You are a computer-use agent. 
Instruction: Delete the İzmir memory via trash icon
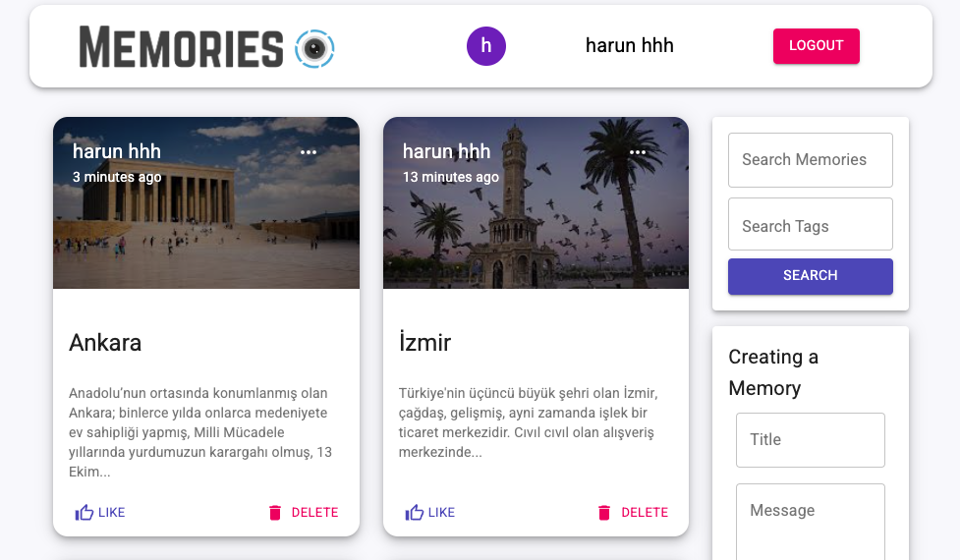point(604,512)
